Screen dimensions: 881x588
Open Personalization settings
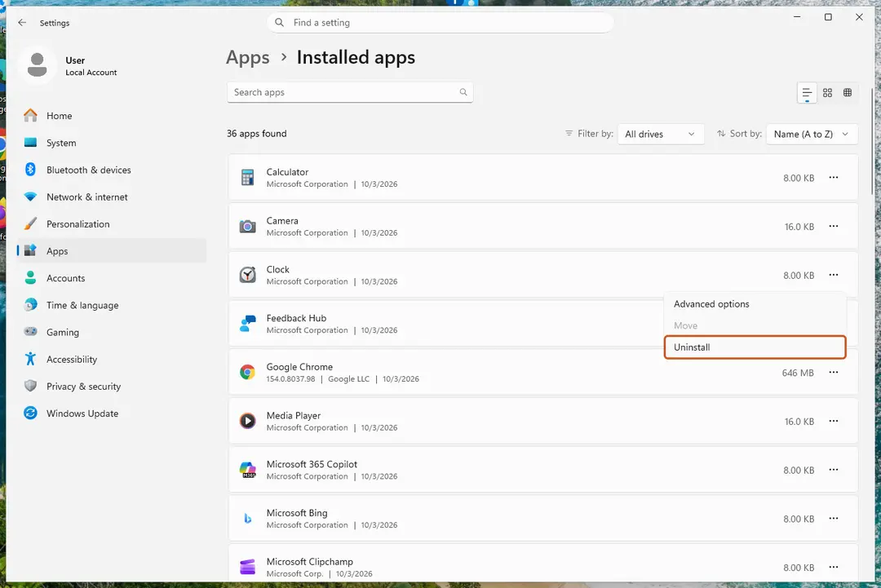pyautogui.click(x=111, y=224)
